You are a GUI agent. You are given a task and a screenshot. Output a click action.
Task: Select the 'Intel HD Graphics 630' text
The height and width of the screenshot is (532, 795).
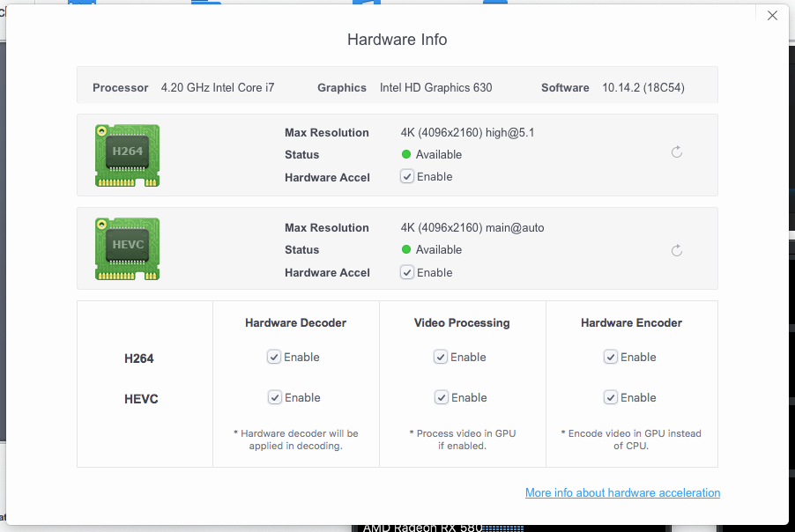436,88
